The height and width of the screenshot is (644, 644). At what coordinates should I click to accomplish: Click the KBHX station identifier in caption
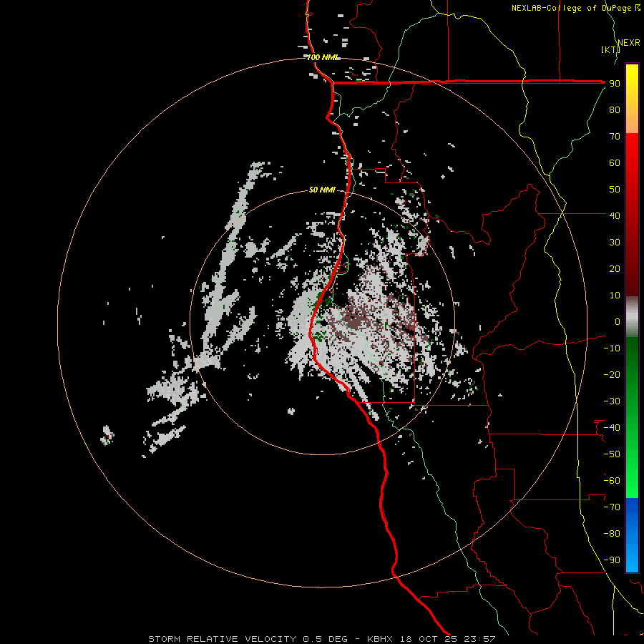point(380,639)
